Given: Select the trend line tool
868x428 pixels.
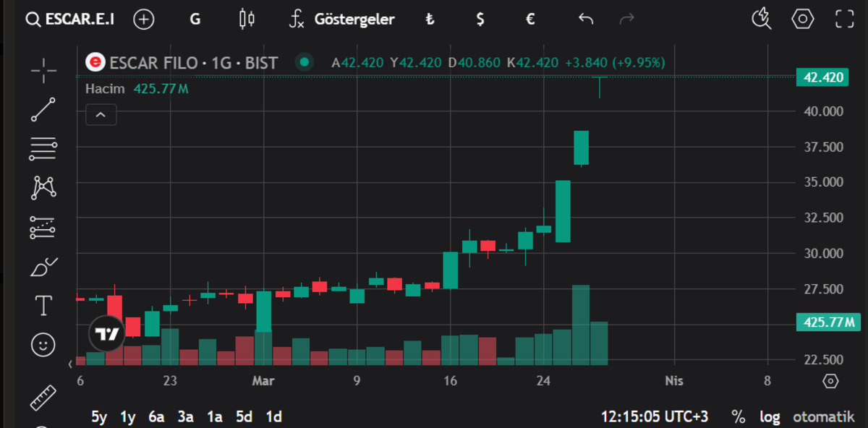Looking at the screenshot, I should point(43,109).
